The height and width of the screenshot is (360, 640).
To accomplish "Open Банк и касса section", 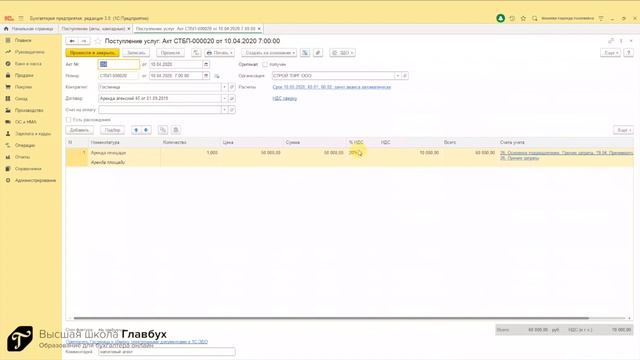I will point(28,64).
